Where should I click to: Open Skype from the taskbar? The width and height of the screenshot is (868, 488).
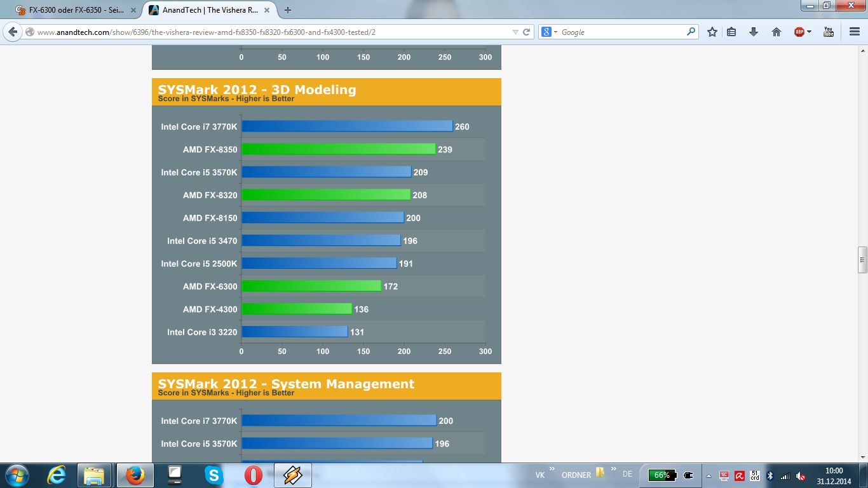214,475
